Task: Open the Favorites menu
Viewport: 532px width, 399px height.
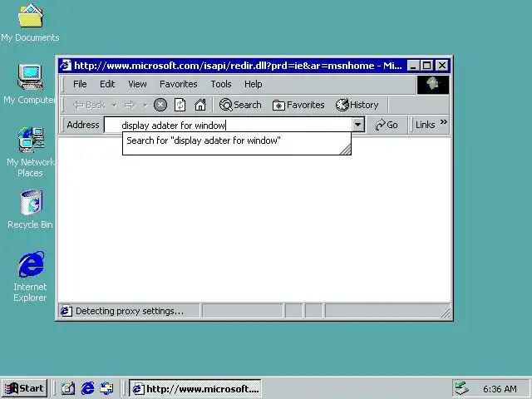Action: click(179, 84)
